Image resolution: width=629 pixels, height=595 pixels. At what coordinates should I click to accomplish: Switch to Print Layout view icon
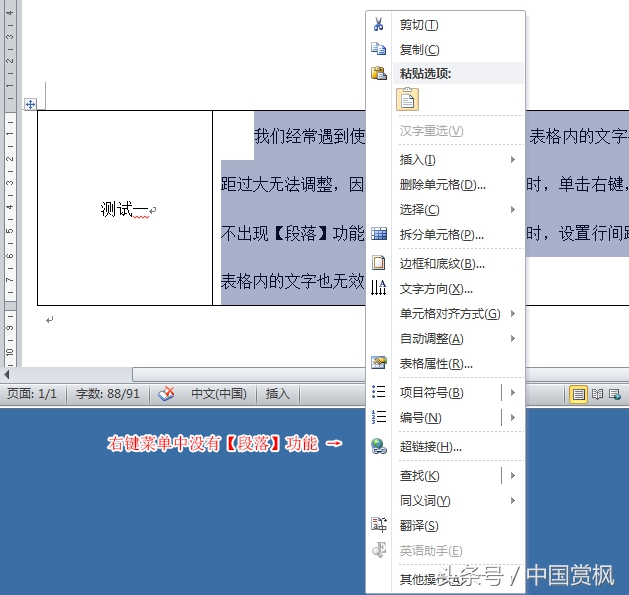pos(578,394)
